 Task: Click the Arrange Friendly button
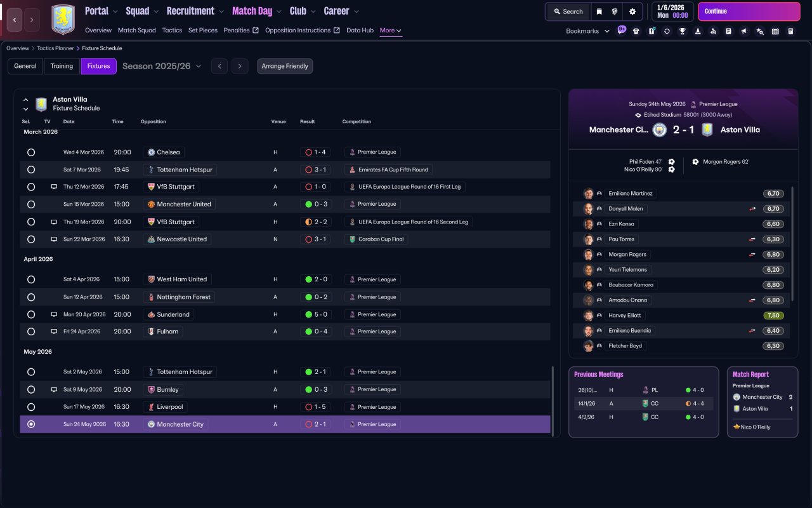tap(285, 66)
